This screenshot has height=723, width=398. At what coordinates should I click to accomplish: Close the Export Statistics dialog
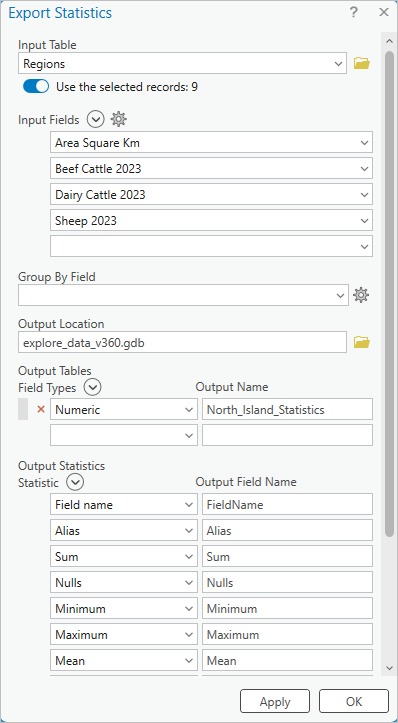coord(384,12)
